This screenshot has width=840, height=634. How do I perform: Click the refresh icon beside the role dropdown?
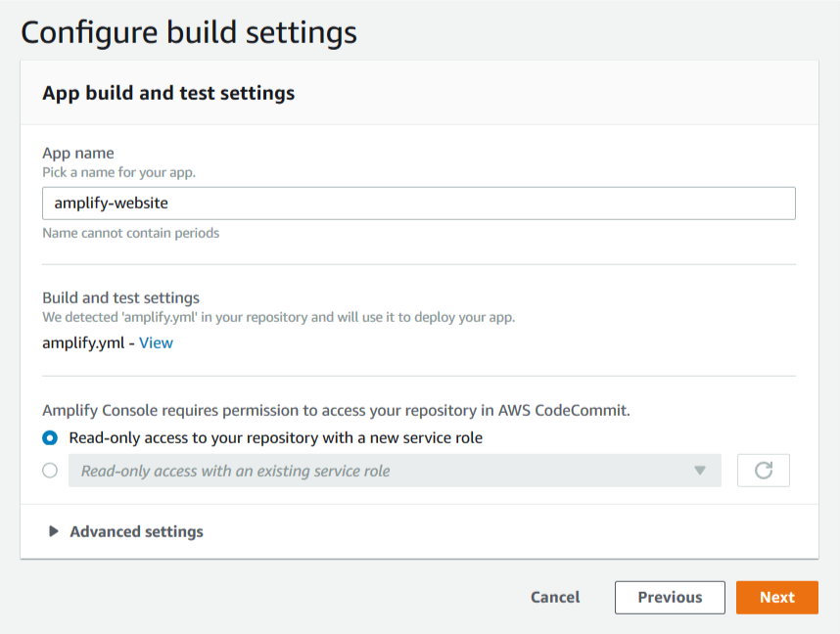[x=764, y=470]
